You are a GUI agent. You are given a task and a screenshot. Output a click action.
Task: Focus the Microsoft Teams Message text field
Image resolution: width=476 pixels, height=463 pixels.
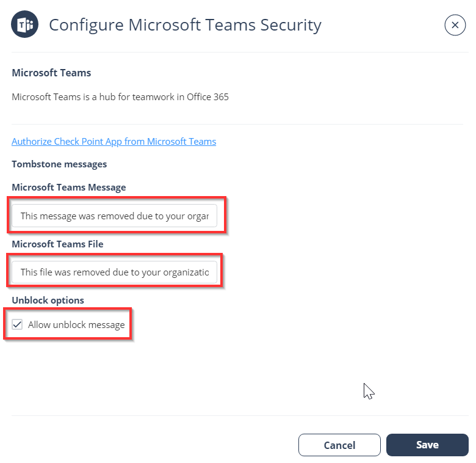pos(115,216)
